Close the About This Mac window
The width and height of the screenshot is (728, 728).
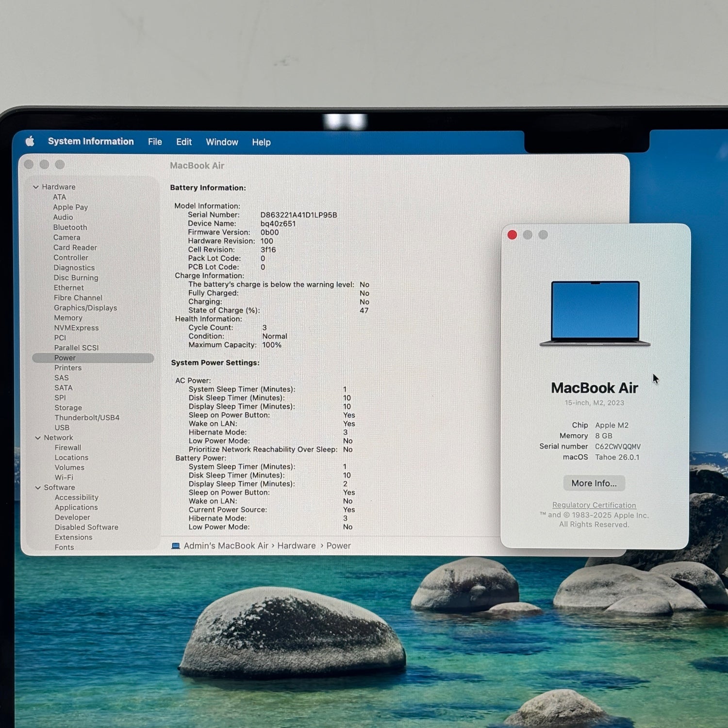(x=512, y=235)
